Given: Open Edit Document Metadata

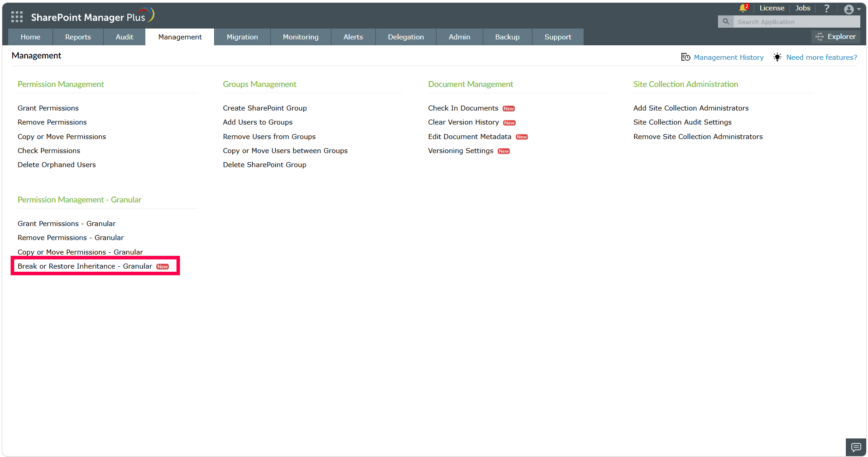Looking at the screenshot, I should pyautogui.click(x=470, y=137).
